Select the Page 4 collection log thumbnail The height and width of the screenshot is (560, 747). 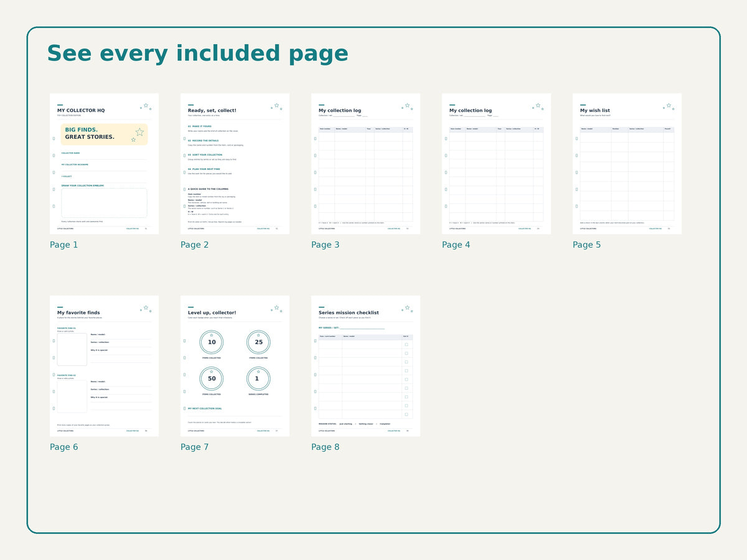pos(496,164)
